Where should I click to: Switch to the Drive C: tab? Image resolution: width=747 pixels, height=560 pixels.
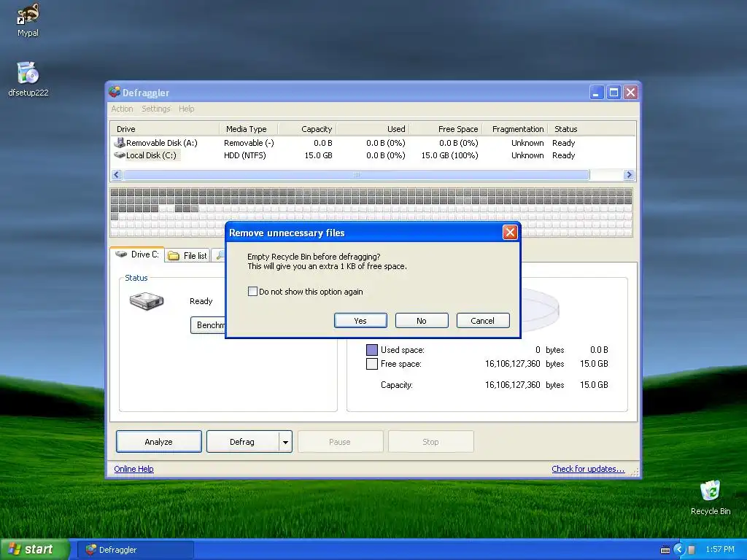(137, 254)
